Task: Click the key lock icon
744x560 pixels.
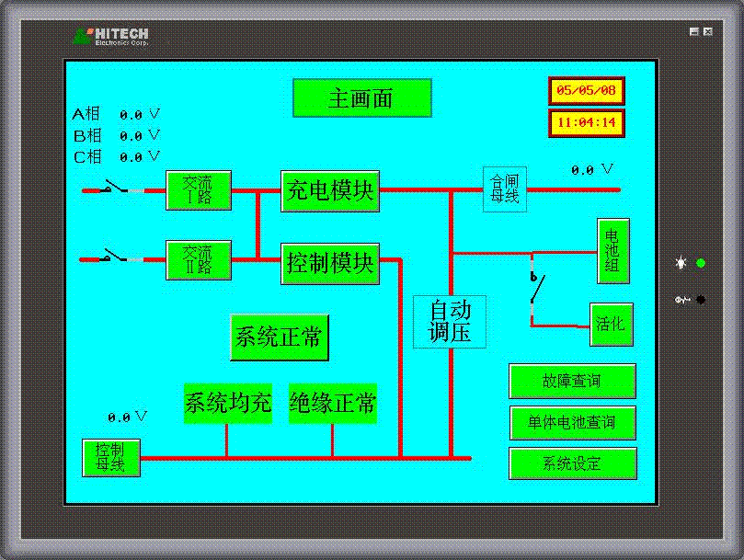Action: tap(681, 300)
